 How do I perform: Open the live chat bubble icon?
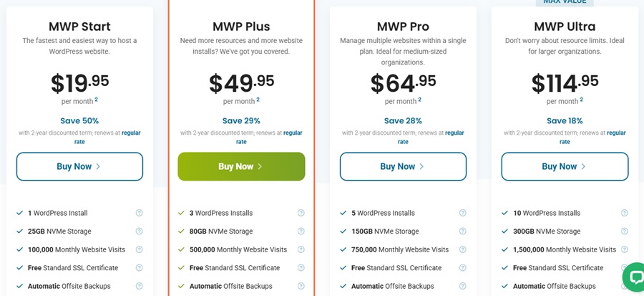[633, 276]
